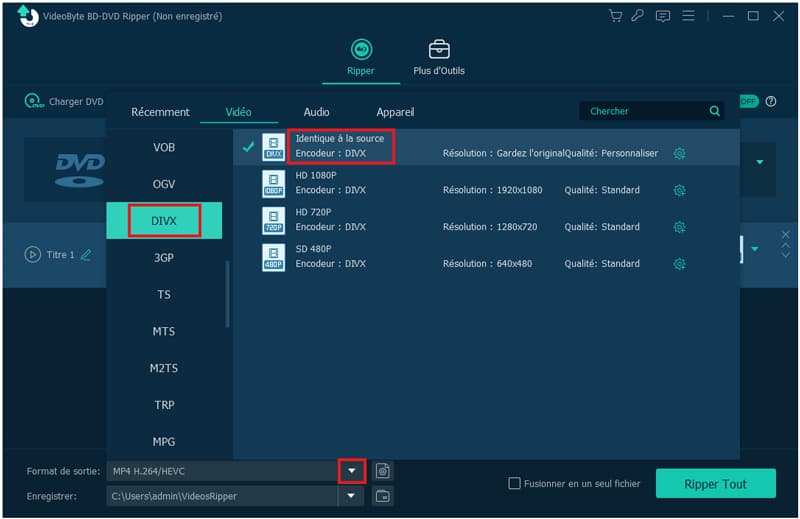Open the hamburger menu in title bar

[x=688, y=16]
